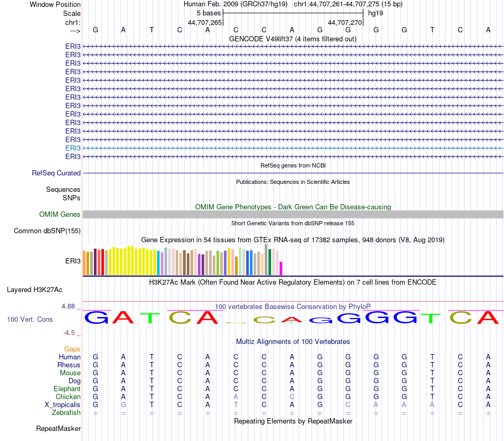Click the Zebrafish species label
Screen dimensions: 504x441
point(66,413)
